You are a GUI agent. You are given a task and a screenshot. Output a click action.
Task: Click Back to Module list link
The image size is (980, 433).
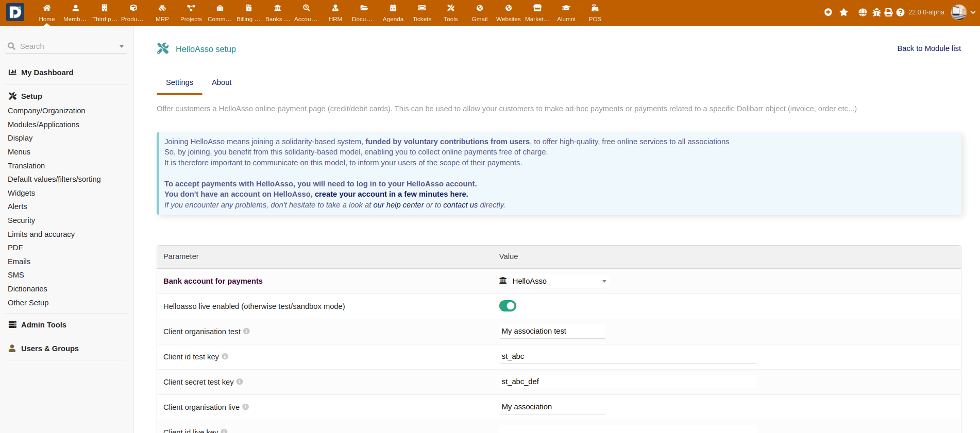(x=929, y=48)
